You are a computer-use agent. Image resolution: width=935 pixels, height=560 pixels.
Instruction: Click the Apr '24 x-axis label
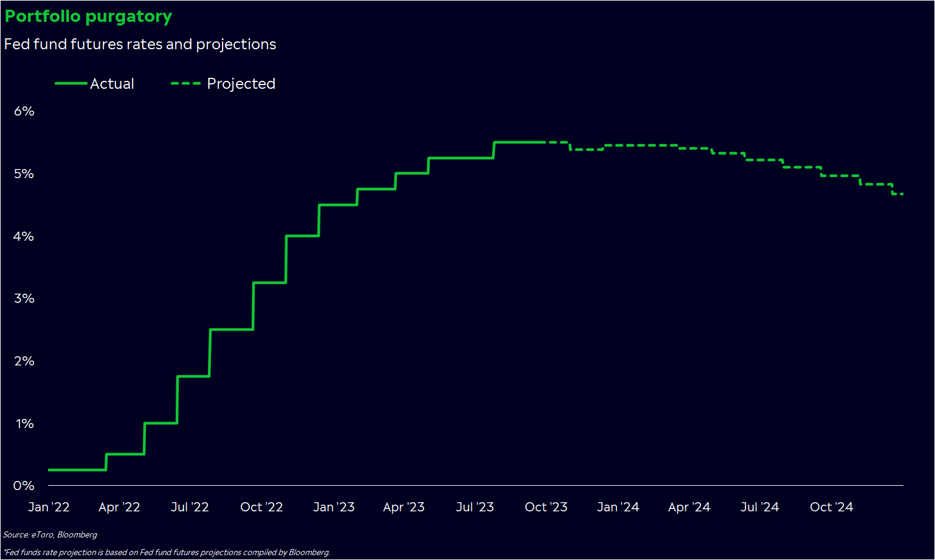[x=689, y=507]
